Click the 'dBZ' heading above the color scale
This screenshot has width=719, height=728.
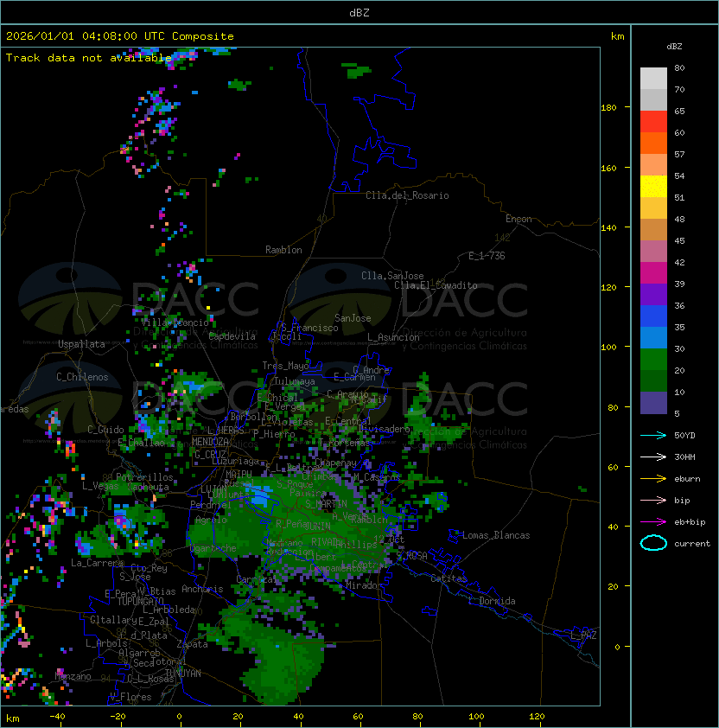click(x=674, y=47)
